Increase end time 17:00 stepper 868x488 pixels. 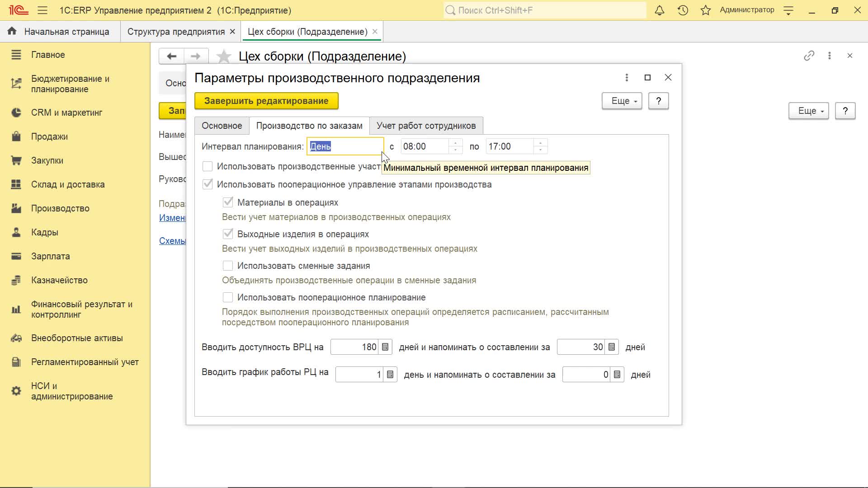(541, 143)
